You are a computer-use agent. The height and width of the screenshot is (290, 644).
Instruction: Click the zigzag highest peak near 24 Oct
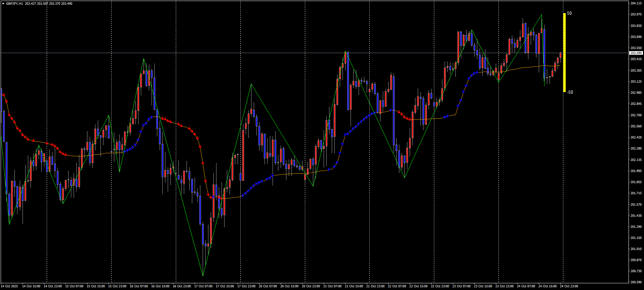click(x=541, y=15)
